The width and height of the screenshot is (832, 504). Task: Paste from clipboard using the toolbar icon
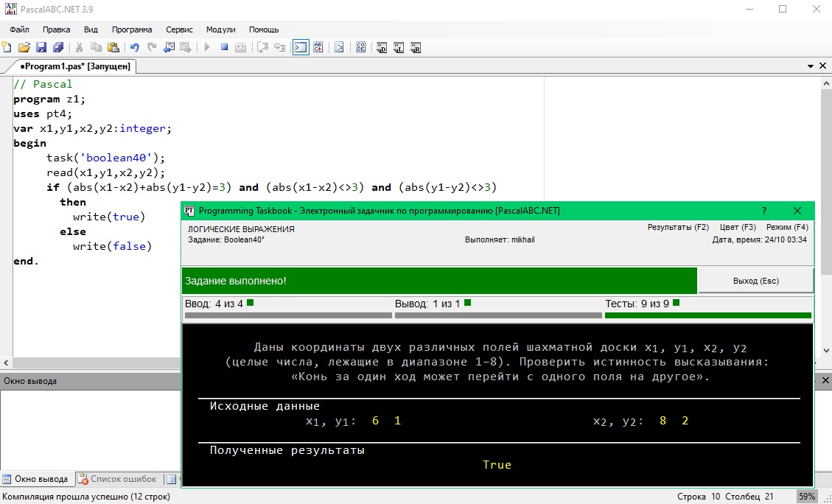[113, 48]
